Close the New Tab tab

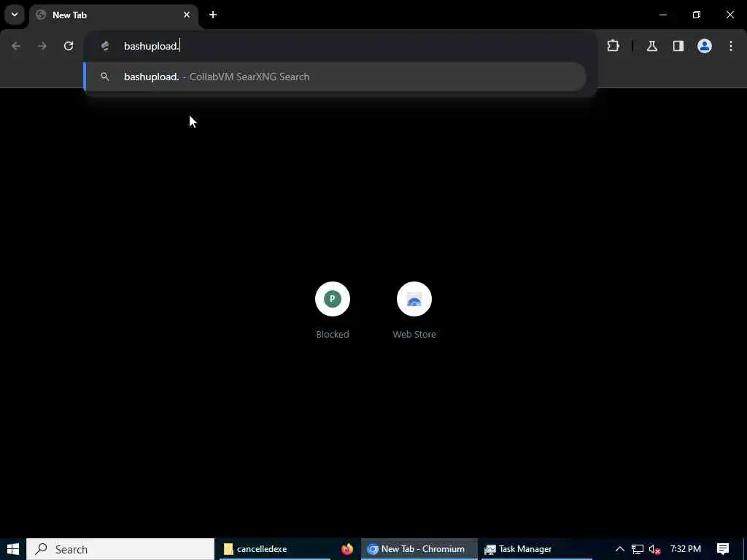pyautogui.click(x=187, y=15)
